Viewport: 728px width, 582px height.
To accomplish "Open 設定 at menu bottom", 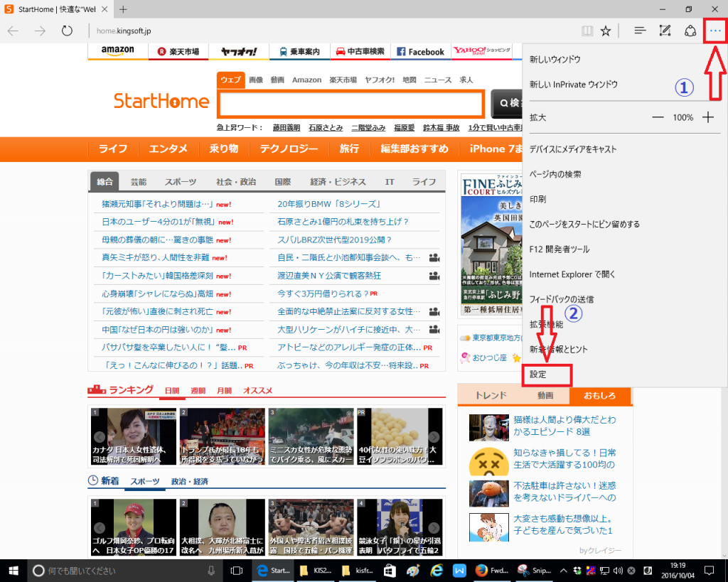I will click(x=537, y=374).
